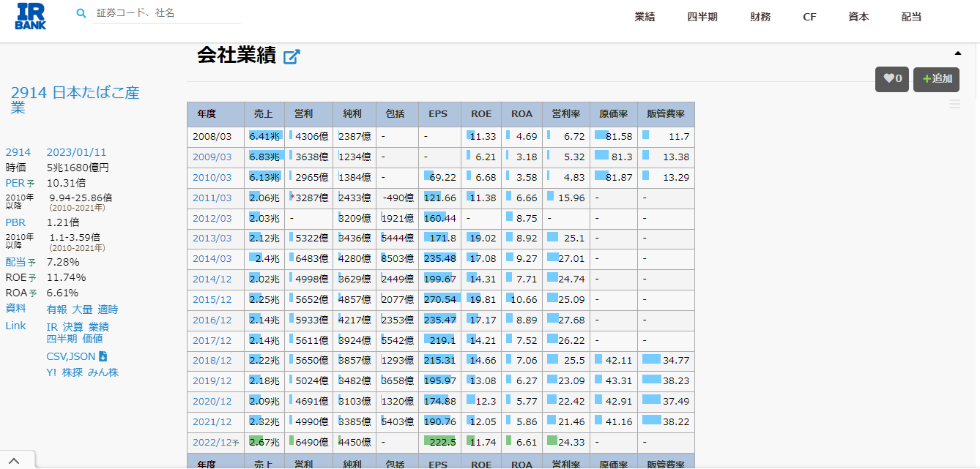Open the 配当 menu item
980x469 pixels.
click(x=911, y=17)
